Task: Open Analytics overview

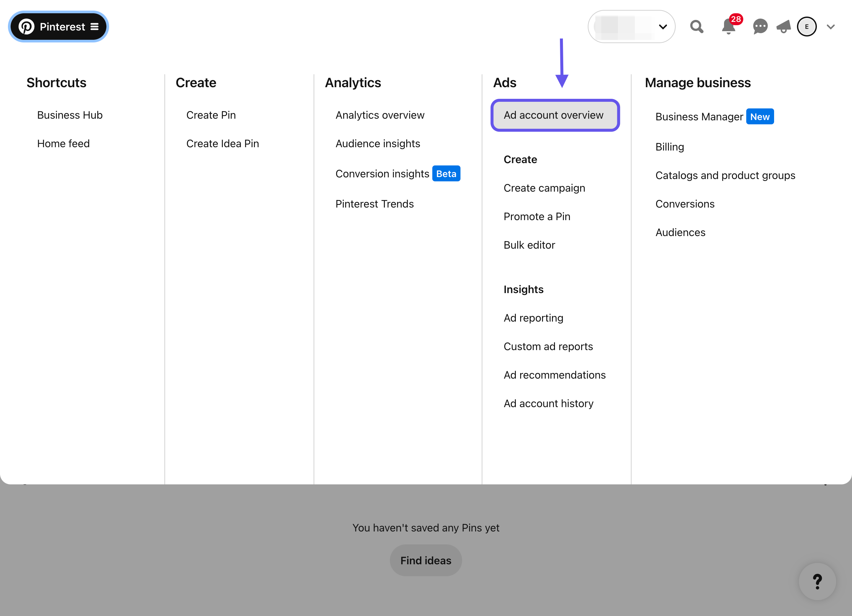Action: tap(380, 115)
